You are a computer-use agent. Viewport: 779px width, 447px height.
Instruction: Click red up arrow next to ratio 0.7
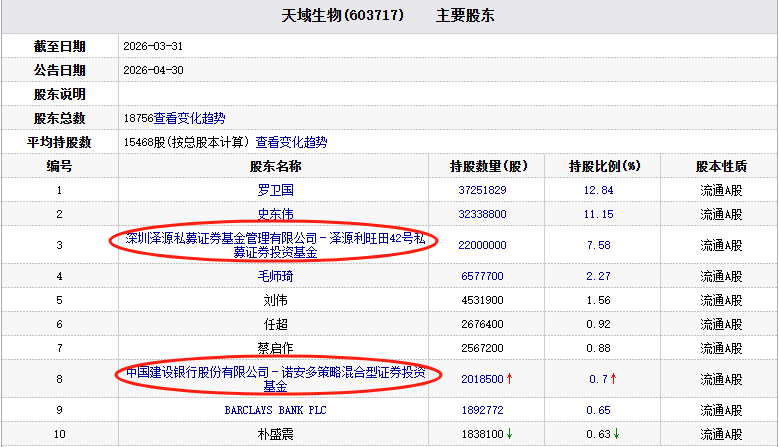(614, 379)
